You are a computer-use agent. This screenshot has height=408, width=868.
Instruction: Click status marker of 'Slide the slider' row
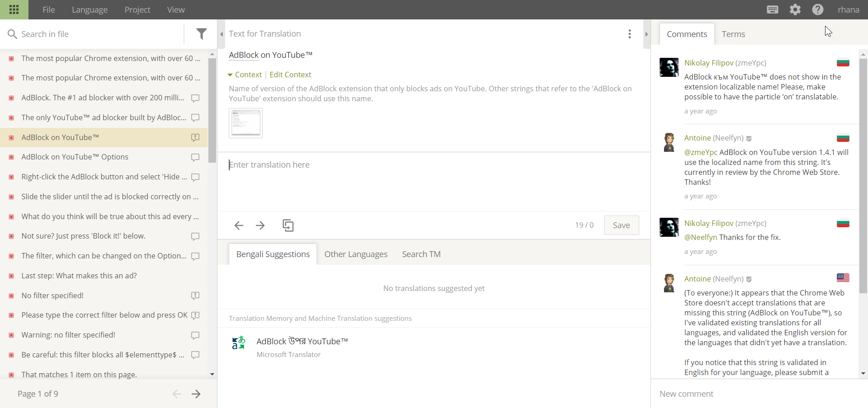click(x=11, y=197)
